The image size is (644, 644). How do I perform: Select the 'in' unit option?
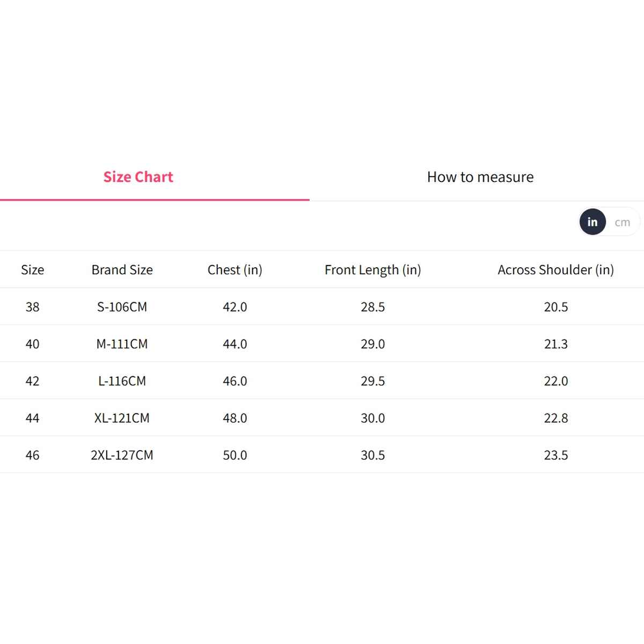click(592, 222)
